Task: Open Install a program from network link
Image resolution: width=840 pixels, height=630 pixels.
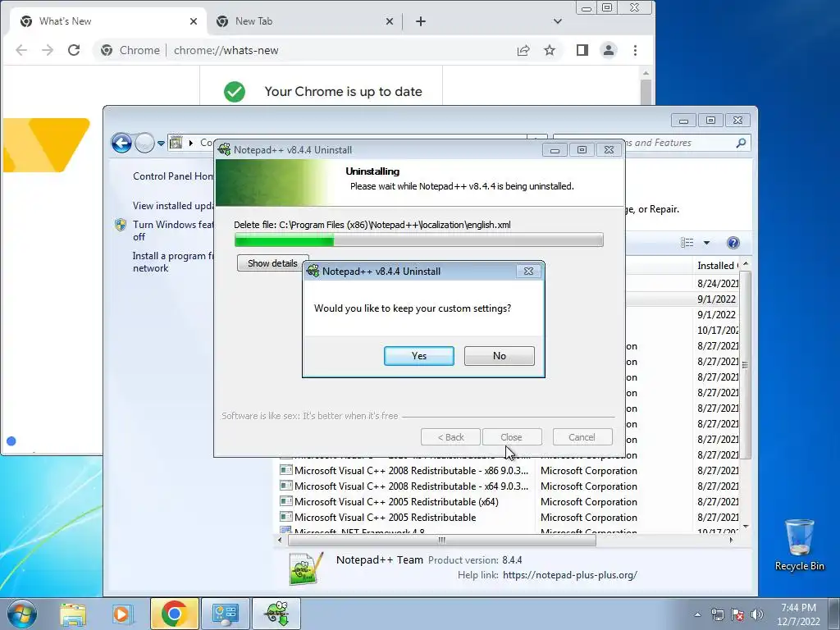Action: click(x=173, y=262)
